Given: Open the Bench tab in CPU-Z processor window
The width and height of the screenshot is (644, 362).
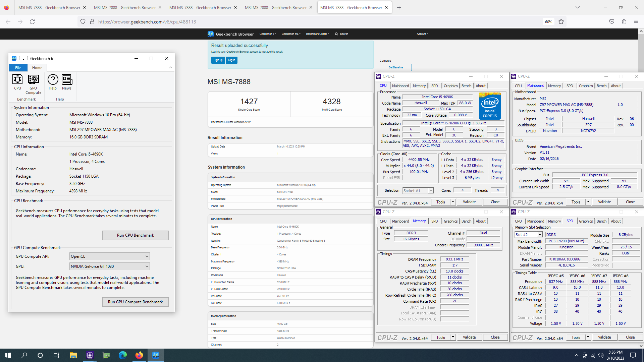Looking at the screenshot, I should [x=466, y=86].
